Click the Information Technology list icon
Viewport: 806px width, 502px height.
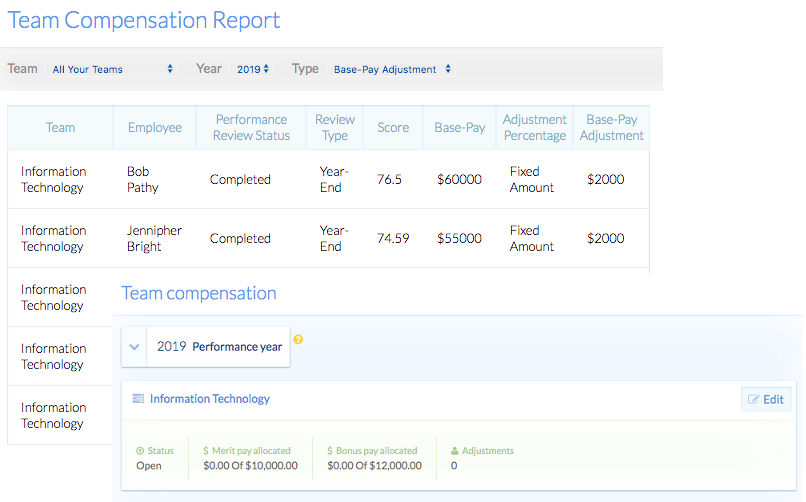[x=138, y=399]
